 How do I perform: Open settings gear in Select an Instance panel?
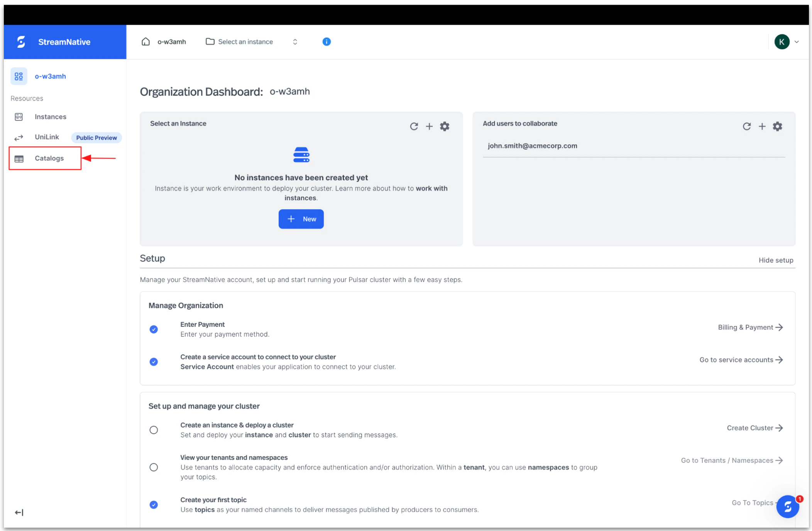coord(445,127)
